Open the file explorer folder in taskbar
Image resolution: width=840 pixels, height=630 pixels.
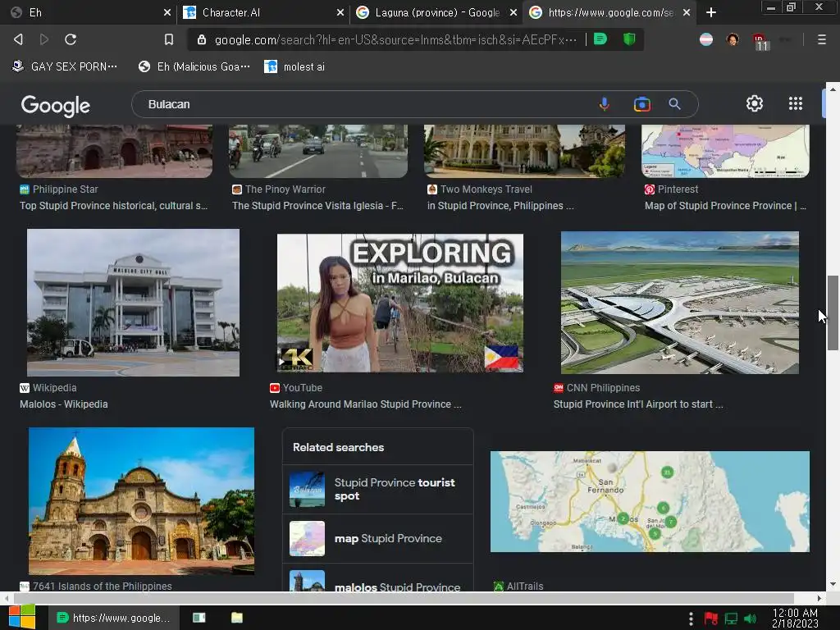(237, 618)
